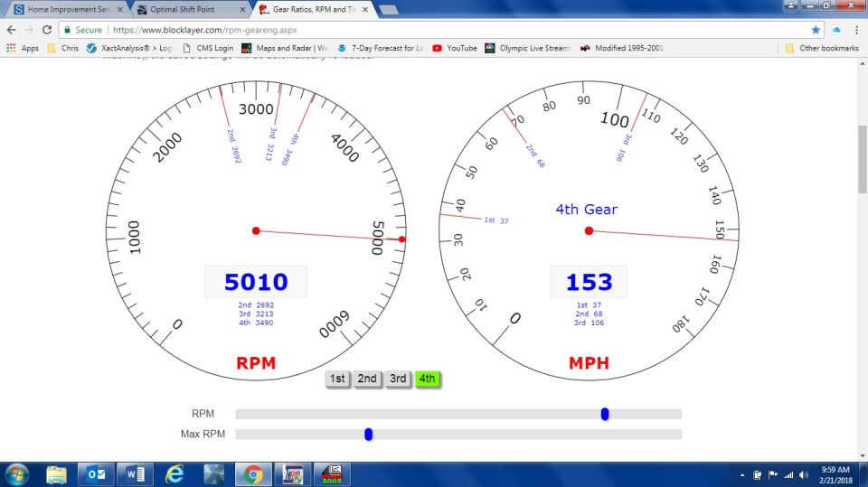Open the XactAnalysis Login bookmark
This screenshot has width=868, height=487.
tap(129, 48)
